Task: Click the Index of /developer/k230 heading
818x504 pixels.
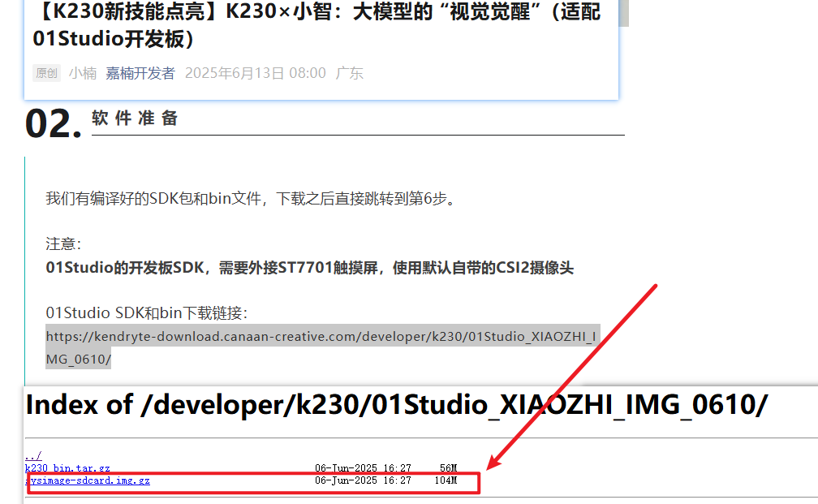Action: (397, 405)
